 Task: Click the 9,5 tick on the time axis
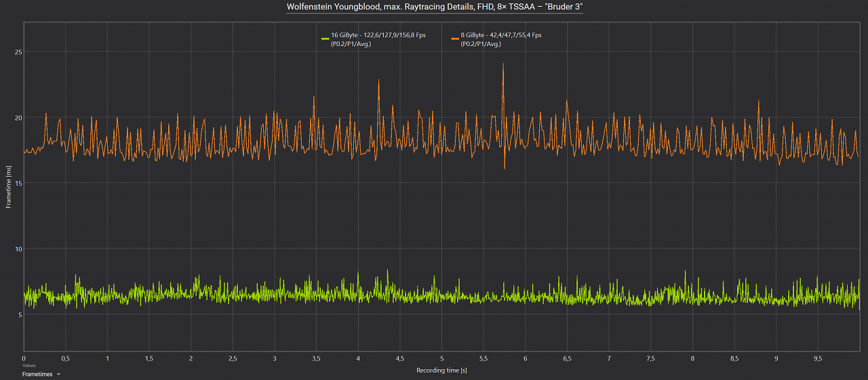pos(818,358)
